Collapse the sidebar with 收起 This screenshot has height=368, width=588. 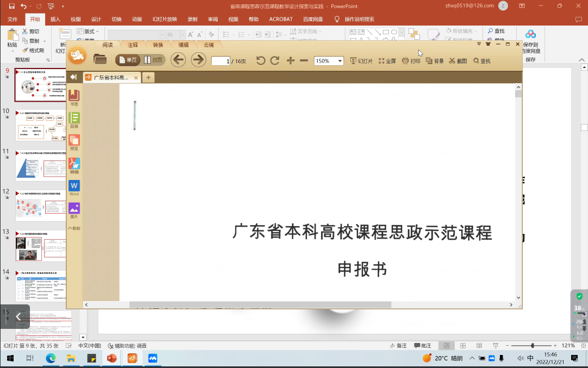74,228
